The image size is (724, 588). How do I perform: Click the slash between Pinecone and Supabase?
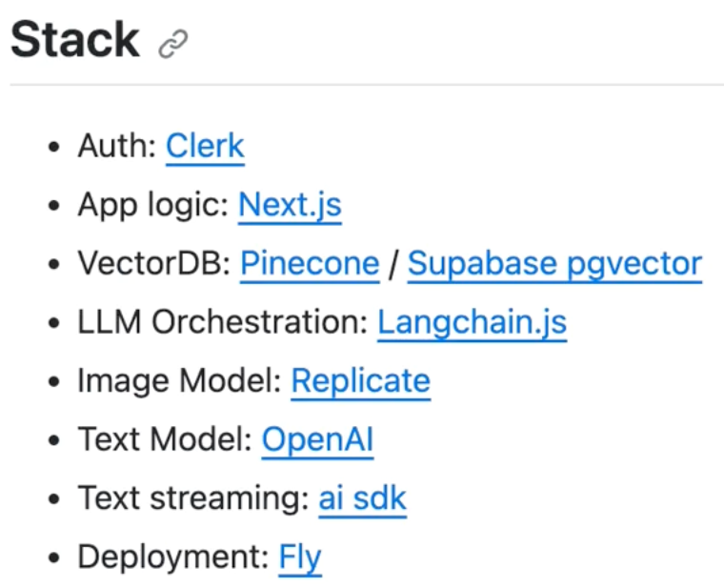point(393,264)
